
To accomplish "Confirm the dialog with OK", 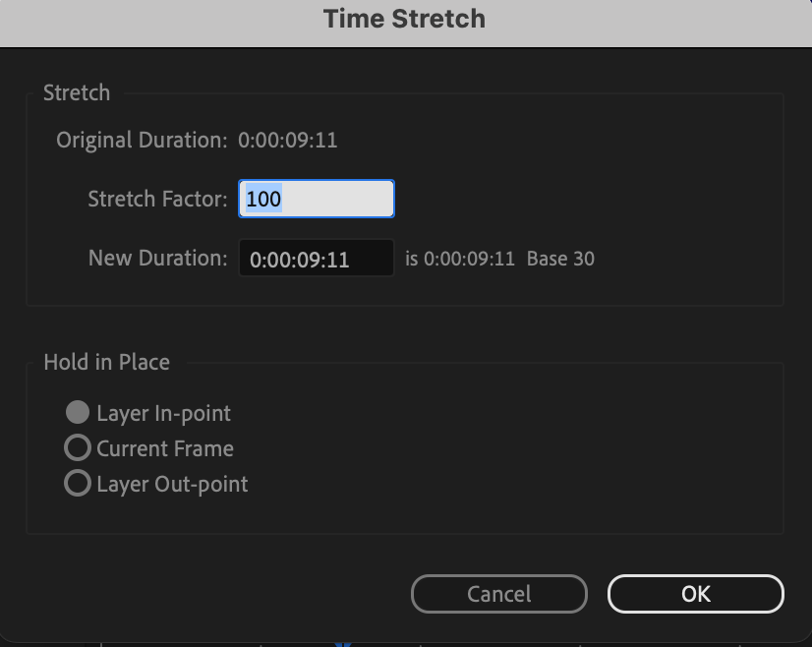I will pos(695,594).
